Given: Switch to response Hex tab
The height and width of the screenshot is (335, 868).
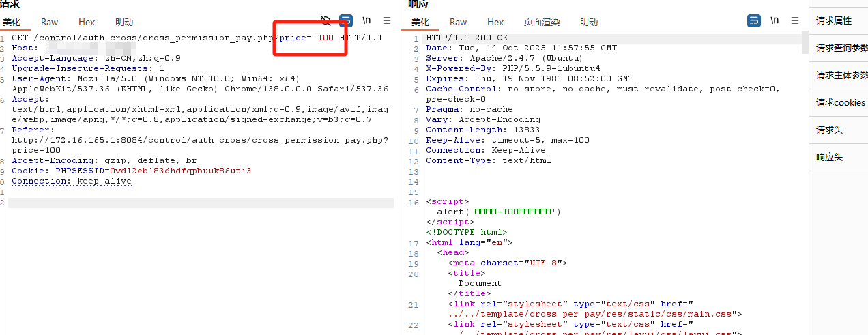Looking at the screenshot, I should [x=495, y=22].
